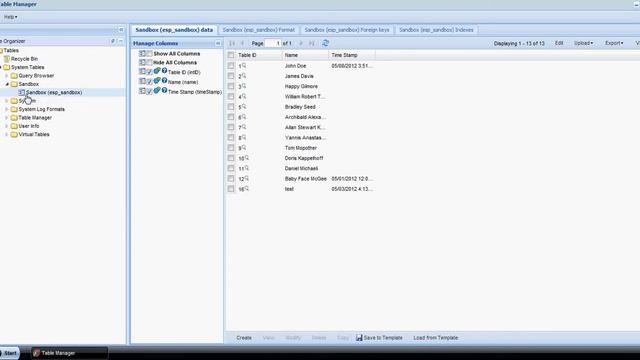Click the Recycle Bin icon in the tree
The height and width of the screenshot is (360, 640).
tap(7, 59)
